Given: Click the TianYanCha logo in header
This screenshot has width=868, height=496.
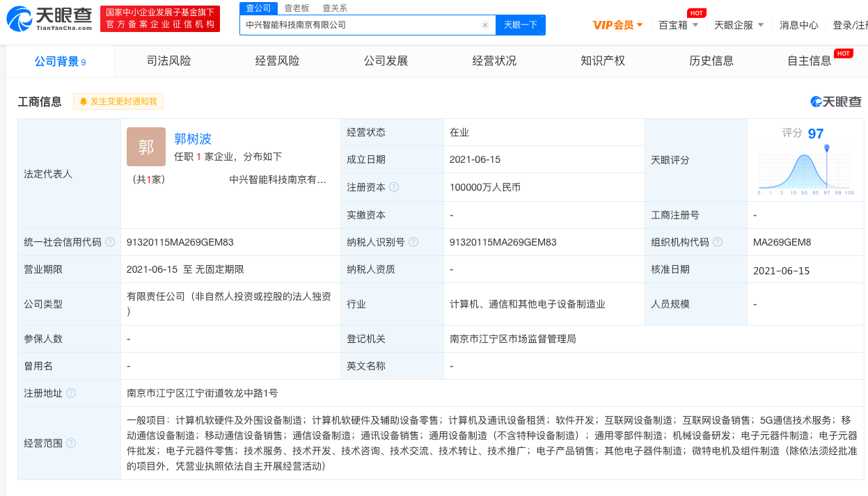Looking at the screenshot, I should click(49, 19).
